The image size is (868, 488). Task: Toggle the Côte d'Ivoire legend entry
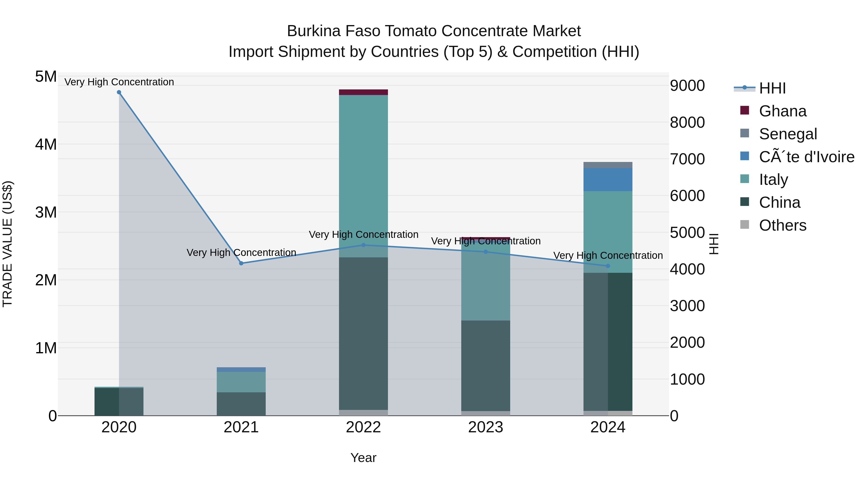(797, 157)
